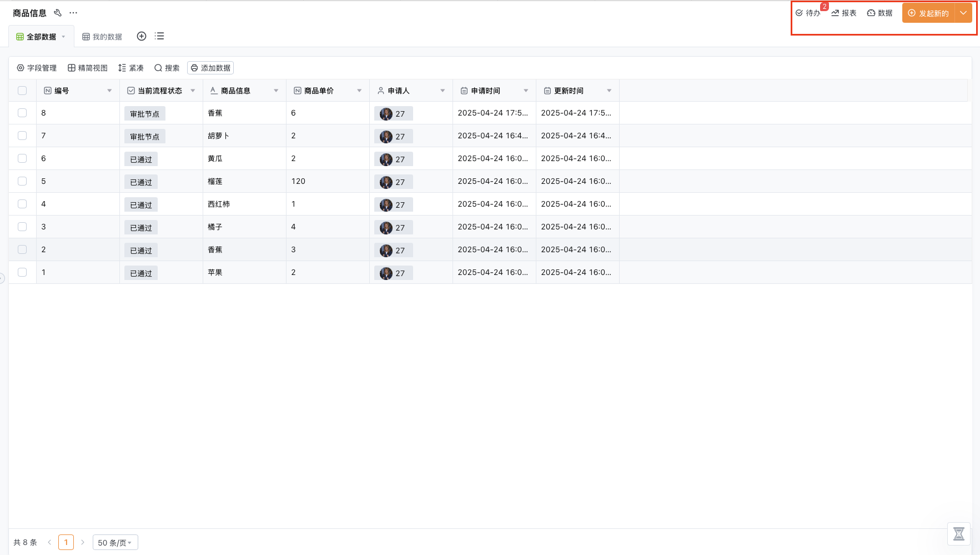Check the row numbered 3
Screen dimensions: 980x555
[22, 227]
